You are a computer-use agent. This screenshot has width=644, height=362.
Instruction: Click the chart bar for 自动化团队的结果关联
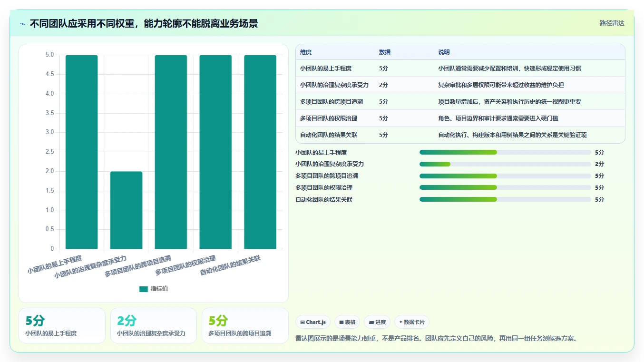click(x=260, y=152)
